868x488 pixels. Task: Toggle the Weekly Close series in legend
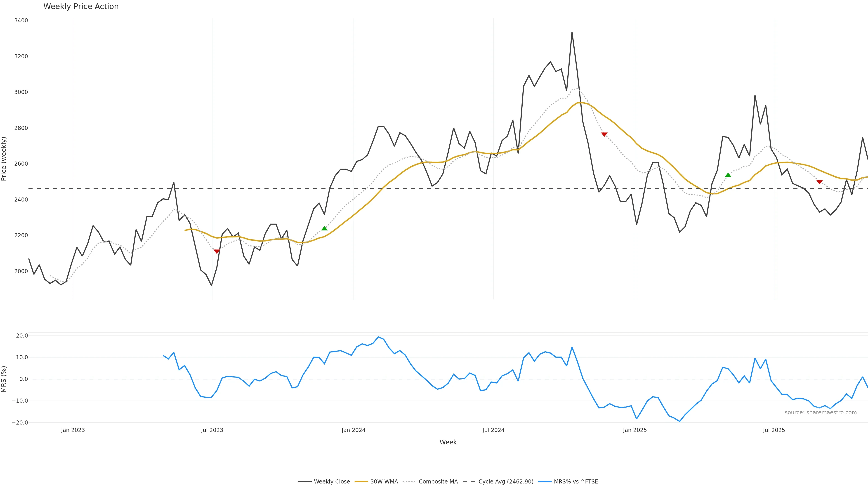(332, 482)
